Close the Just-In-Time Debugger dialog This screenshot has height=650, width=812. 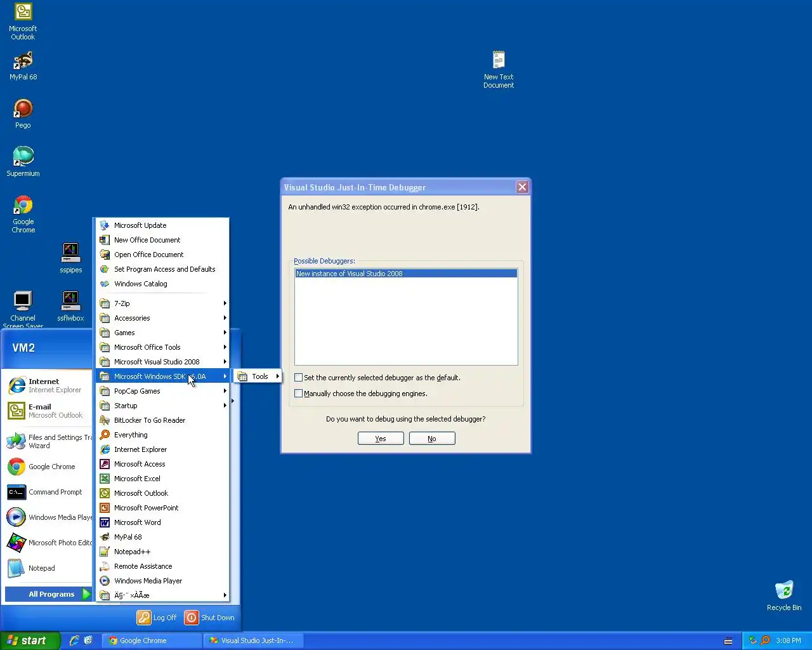click(522, 187)
